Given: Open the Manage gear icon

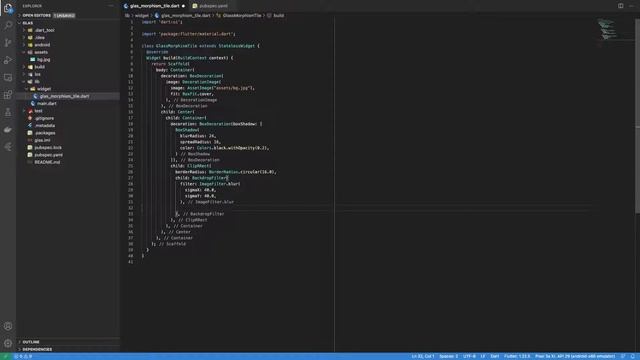Looking at the screenshot, I should point(8,343).
